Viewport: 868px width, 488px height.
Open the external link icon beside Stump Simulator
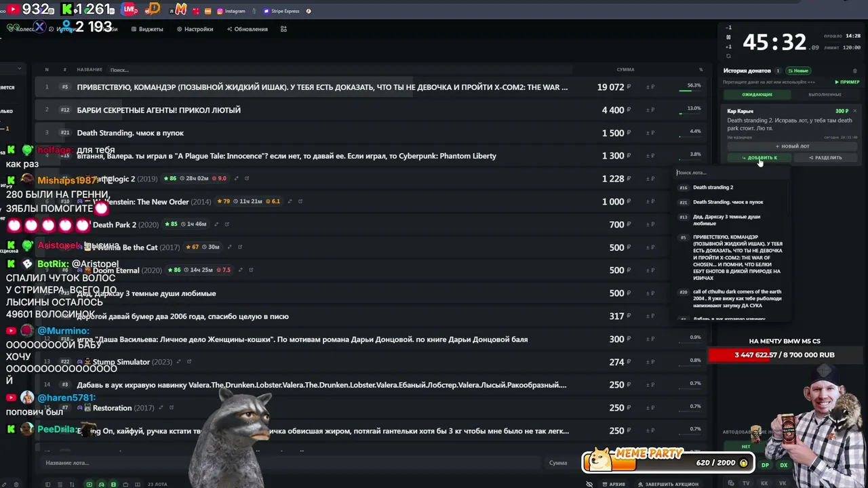189,362
